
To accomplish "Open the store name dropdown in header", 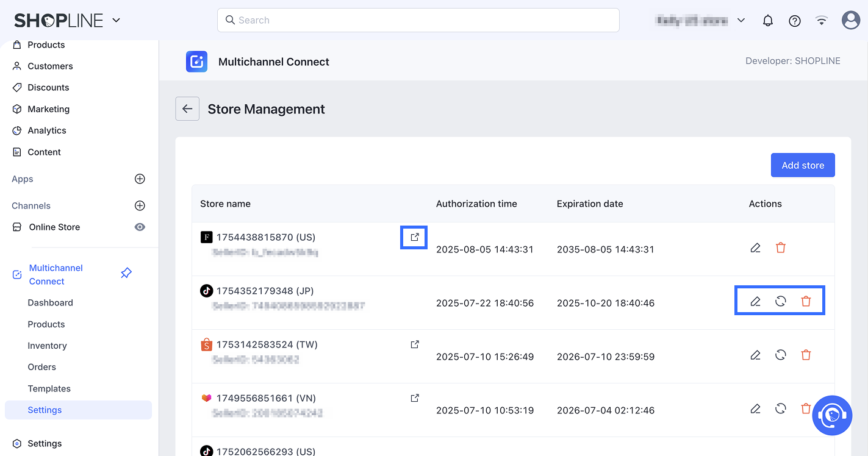I will (x=741, y=20).
